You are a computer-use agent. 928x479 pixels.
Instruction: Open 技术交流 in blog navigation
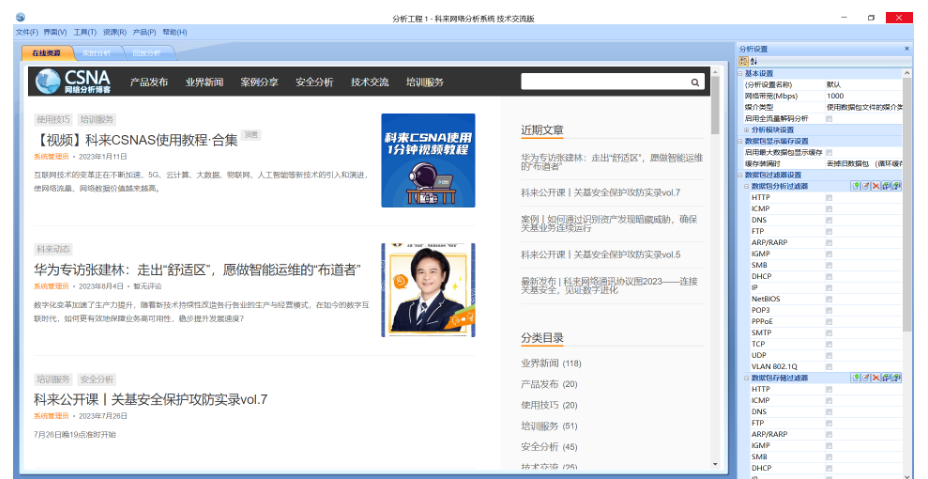[x=370, y=82]
